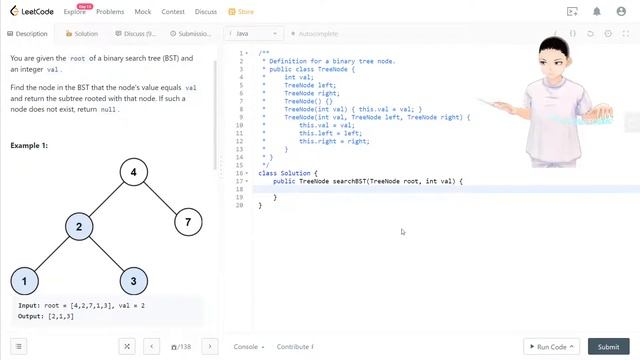This screenshot has width=640, height=360.
Task: Submit the solution
Action: pos(609,347)
